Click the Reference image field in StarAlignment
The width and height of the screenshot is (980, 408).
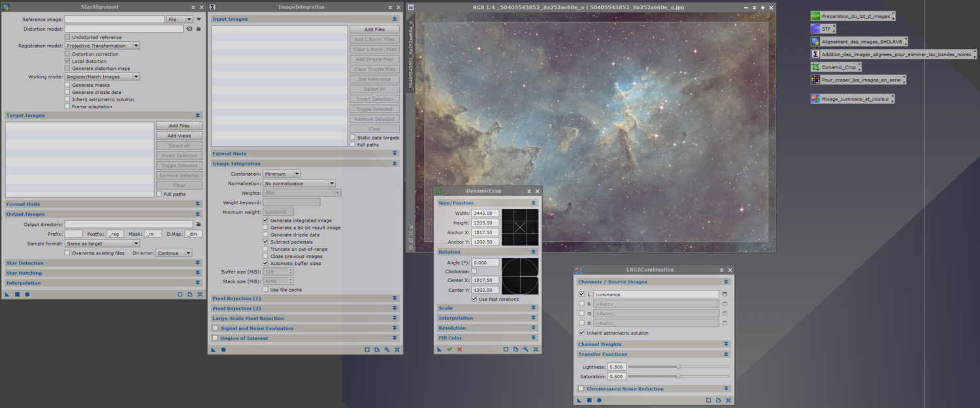click(114, 20)
